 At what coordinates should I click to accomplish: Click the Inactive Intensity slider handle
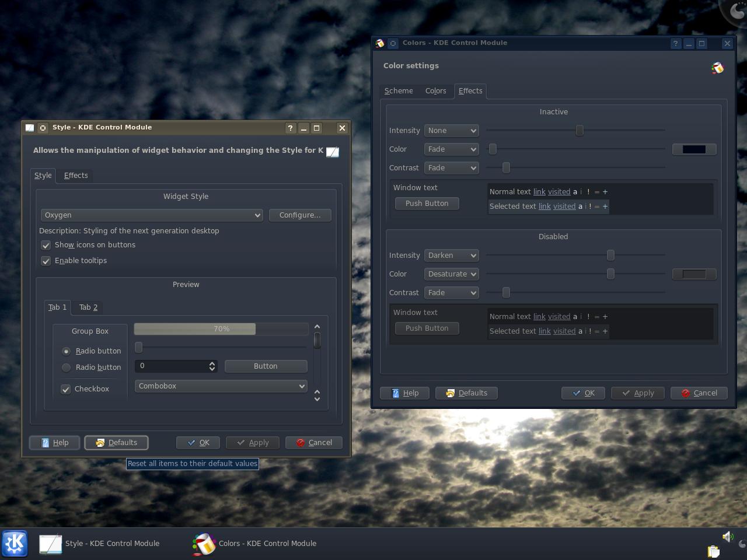(580, 131)
